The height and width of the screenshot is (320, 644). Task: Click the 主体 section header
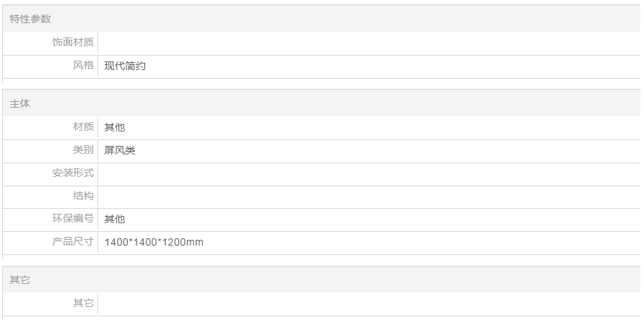(x=20, y=103)
